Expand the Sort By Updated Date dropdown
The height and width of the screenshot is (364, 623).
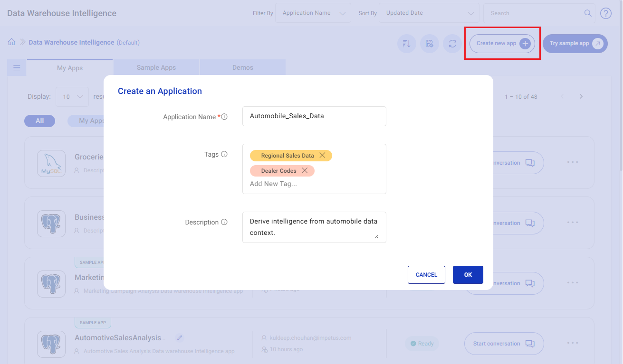pyautogui.click(x=429, y=13)
